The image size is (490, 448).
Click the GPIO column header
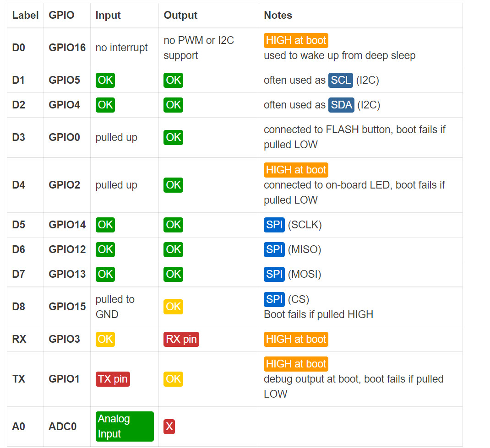[x=61, y=15]
